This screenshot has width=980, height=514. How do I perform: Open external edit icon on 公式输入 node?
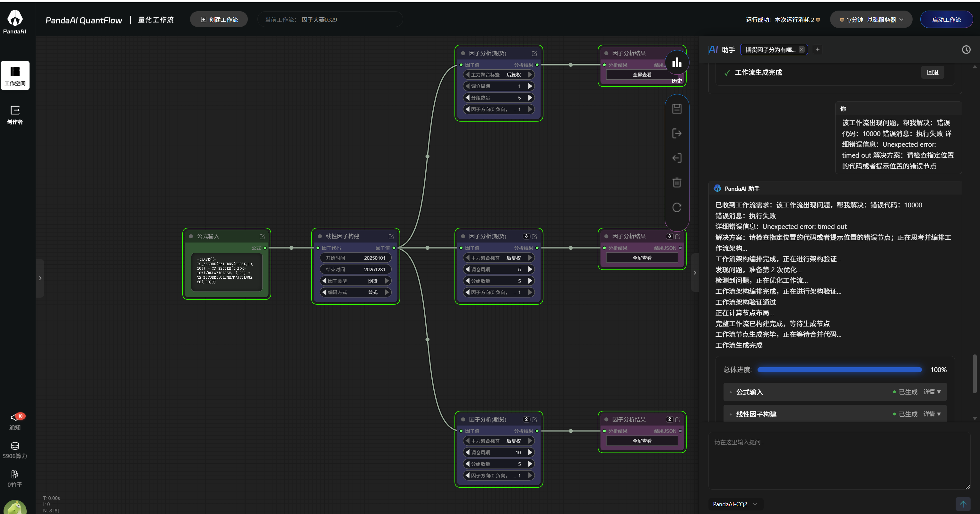pyautogui.click(x=262, y=237)
